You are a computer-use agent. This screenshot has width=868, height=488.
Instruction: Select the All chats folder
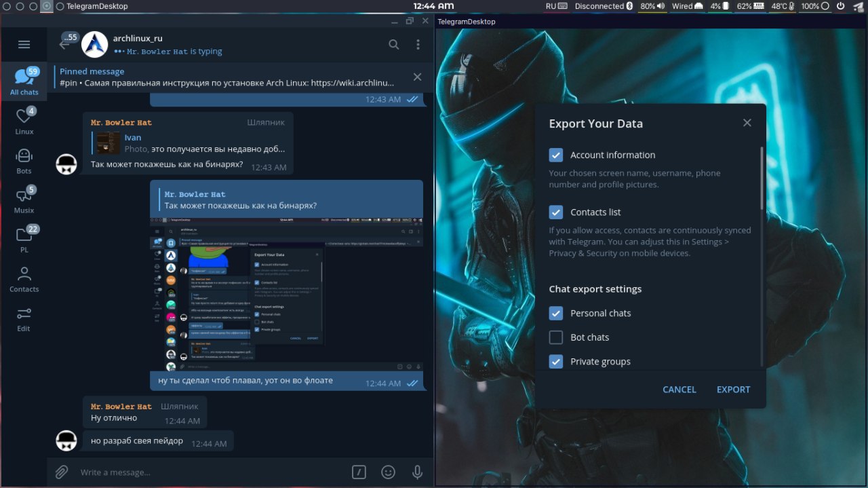click(x=24, y=81)
